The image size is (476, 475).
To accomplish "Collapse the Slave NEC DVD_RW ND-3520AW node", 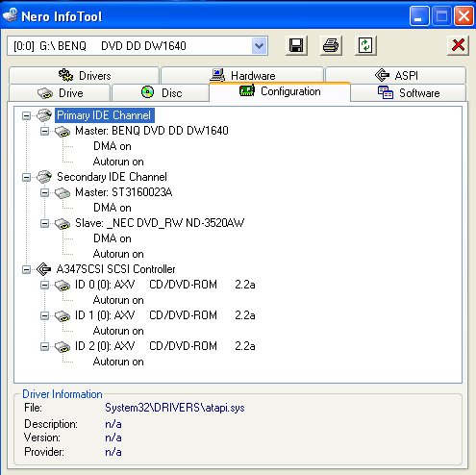I will pyautogui.click(x=45, y=223).
